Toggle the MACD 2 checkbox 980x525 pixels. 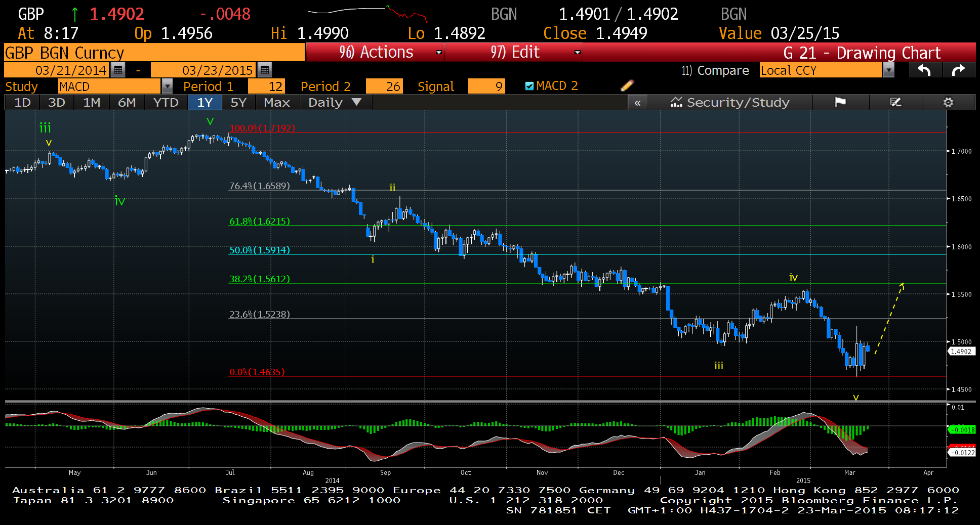[x=529, y=86]
